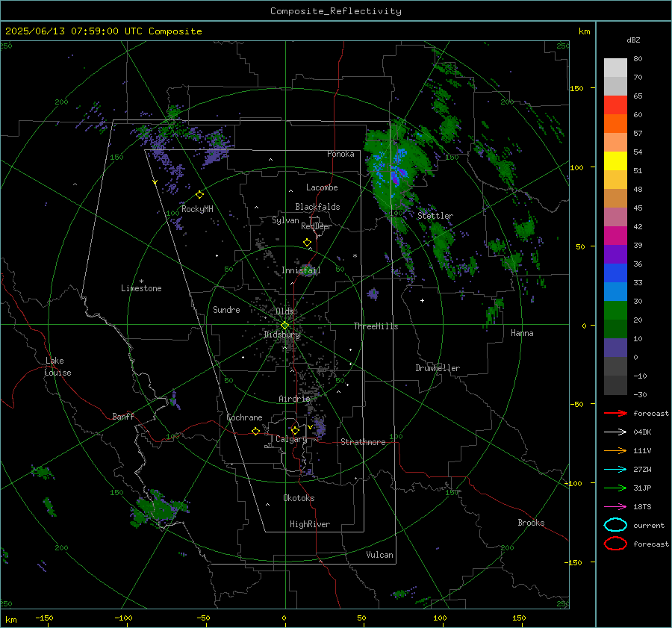Image resolution: width=672 pixels, height=628 pixels.
Task: Click the yellow diamond marker near RockyMH
Action: coord(199,195)
